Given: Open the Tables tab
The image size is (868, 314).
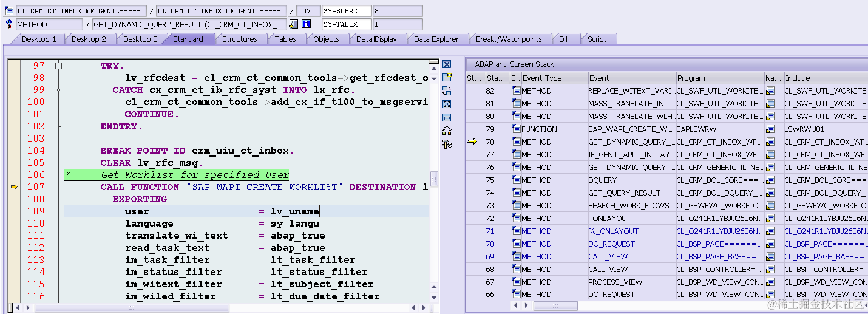Looking at the screenshot, I should 285,39.
